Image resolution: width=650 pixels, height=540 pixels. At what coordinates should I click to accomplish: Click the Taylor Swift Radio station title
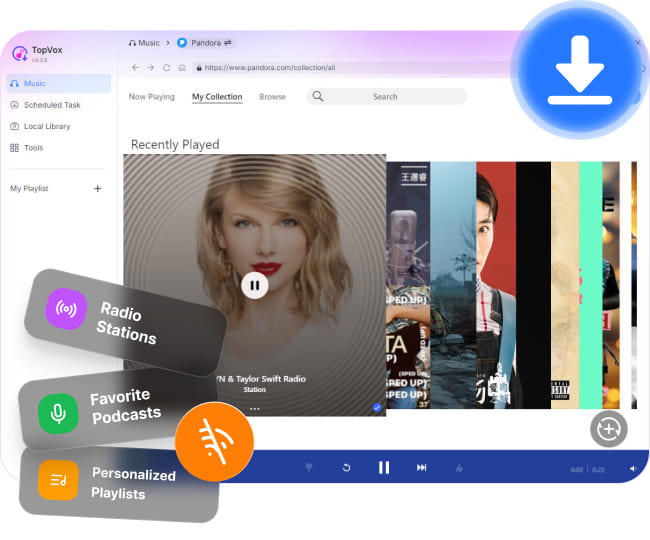point(261,379)
